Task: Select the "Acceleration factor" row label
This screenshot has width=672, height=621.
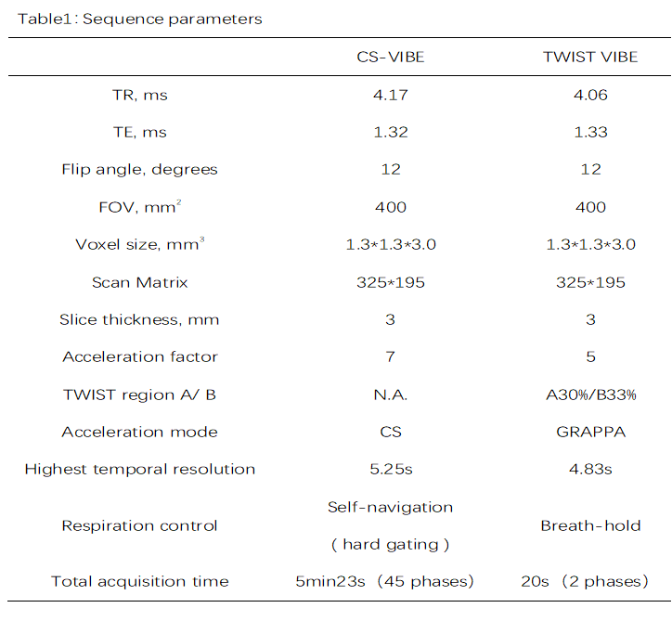Action: [x=139, y=356]
